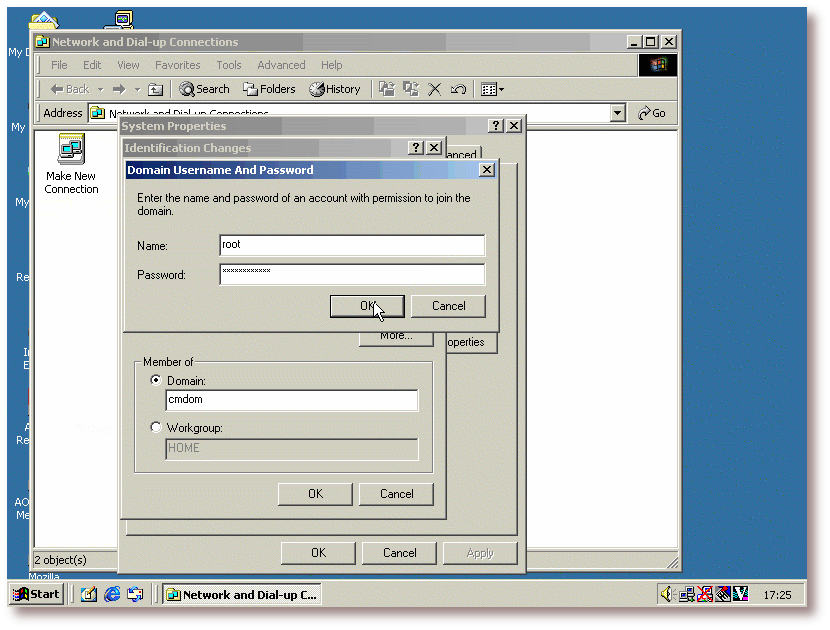Click the Search toolbar button
The width and height of the screenshot is (830, 630).
click(204, 89)
